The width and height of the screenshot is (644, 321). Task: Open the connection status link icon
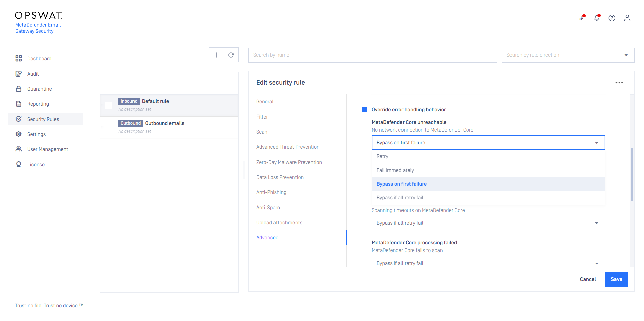coord(582,18)
